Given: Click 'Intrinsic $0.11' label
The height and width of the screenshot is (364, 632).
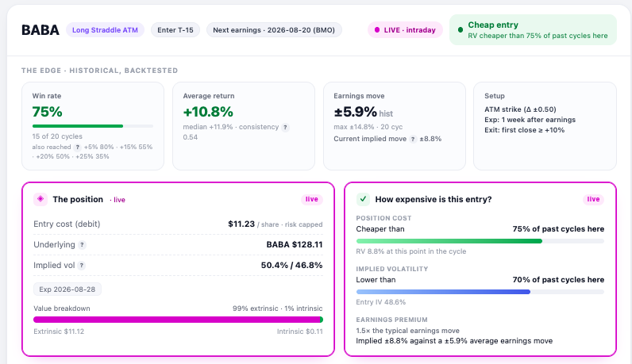Looking at the screenshot, I should 300,331.
